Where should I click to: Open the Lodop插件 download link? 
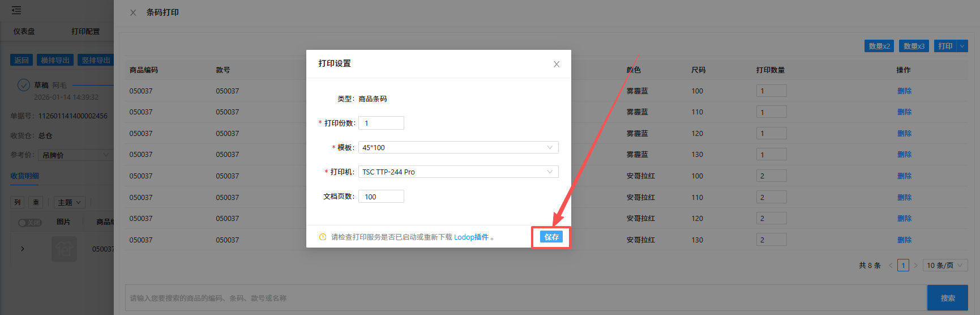click(471, 237)
